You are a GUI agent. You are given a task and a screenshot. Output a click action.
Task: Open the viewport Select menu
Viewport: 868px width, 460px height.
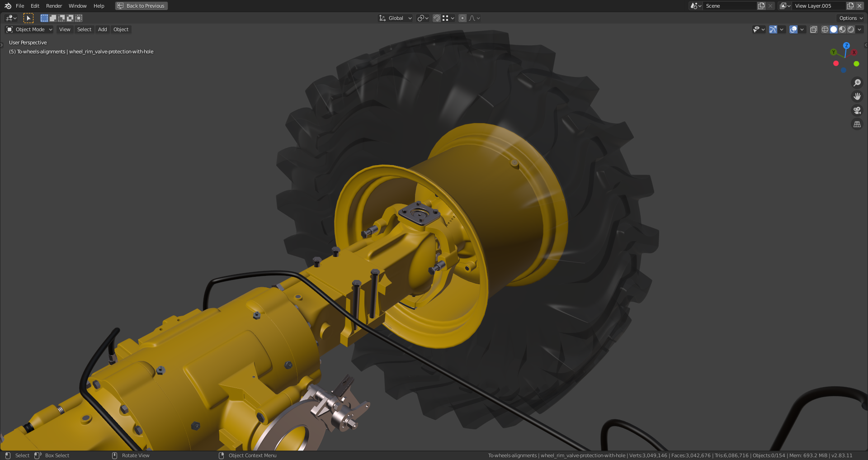click(84, 29)
